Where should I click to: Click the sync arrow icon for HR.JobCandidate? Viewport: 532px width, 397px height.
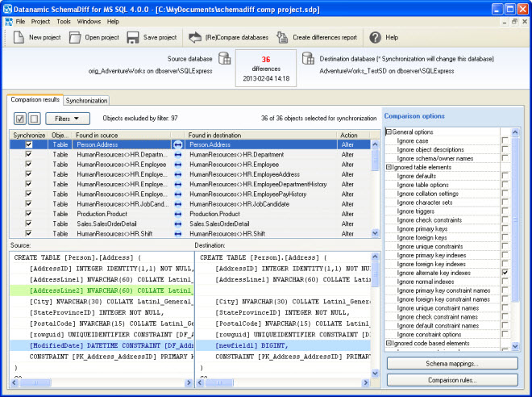coord(178,204)
